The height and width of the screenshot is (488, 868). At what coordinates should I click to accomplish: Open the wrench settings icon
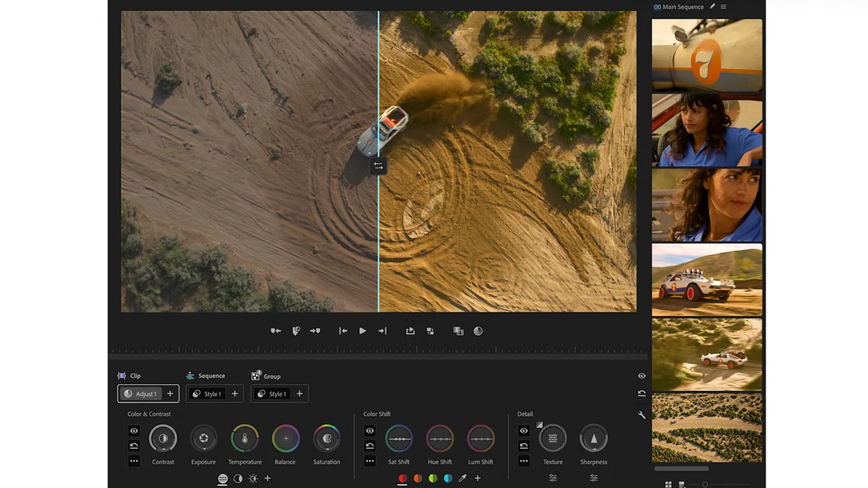click(x=641, y=415)
